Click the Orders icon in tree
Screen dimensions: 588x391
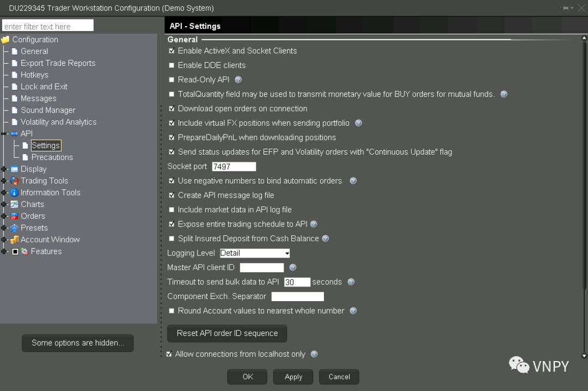pos(14,216)
